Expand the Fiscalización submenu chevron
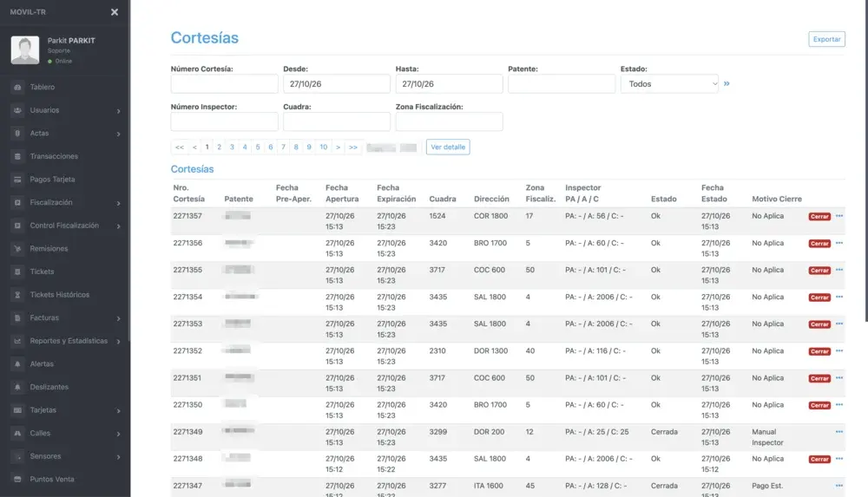Image resolution: width=868 pixels, height=497 pixels. tap(118, 203)
